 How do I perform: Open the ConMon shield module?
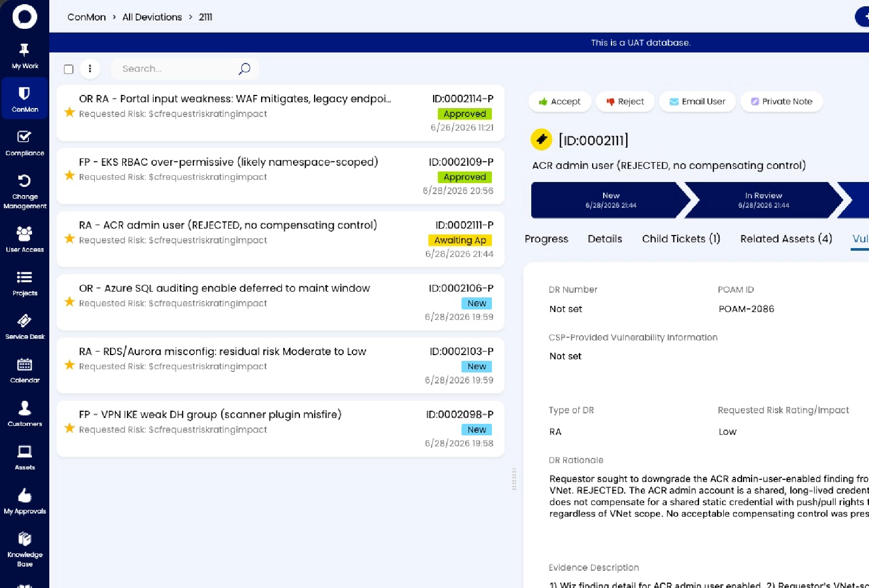coord(25,99)
